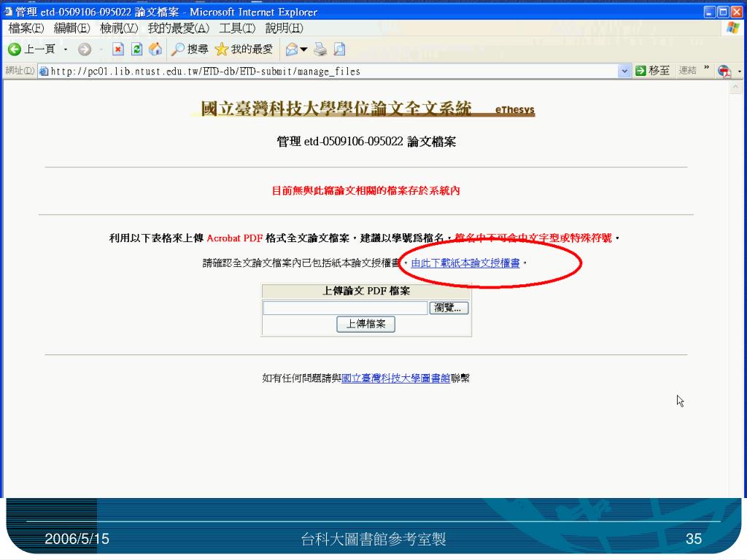747x560 pixels.
Task: Click the IE icon in title bar
Action: (x=8, y=12)
